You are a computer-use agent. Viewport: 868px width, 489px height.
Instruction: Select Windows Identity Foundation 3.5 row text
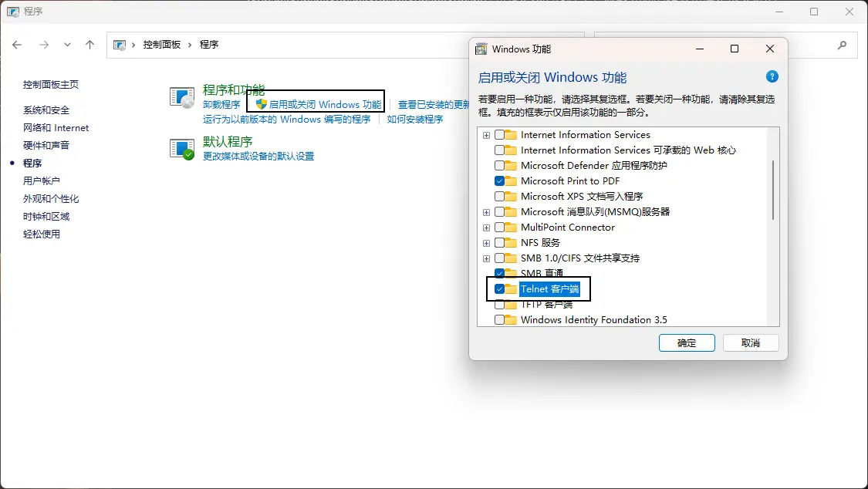pyautogui.click(x=594, y=320)
